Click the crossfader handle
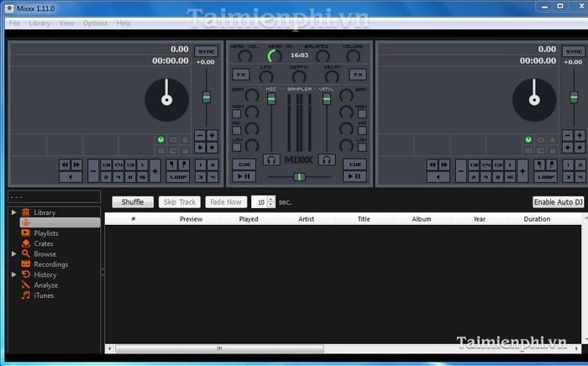The height and width of the screenshot is (366, 588). click(299, 177)
